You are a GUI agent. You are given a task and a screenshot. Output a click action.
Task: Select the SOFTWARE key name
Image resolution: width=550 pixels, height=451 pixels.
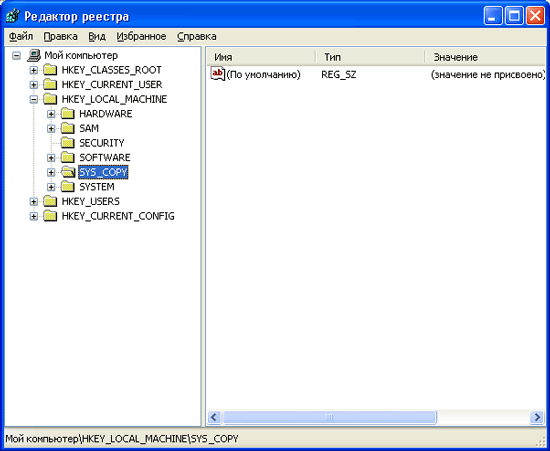click(x=105, y=158)
